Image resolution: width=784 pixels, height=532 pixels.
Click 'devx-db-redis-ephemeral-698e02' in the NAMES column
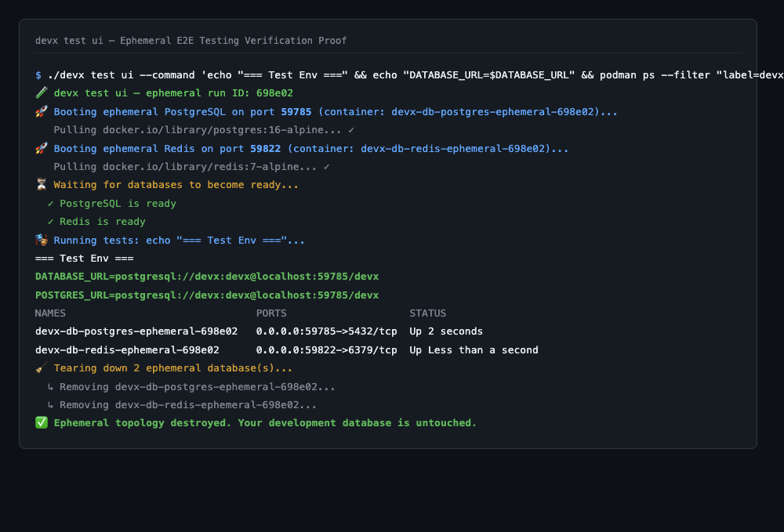pos(127,350)
